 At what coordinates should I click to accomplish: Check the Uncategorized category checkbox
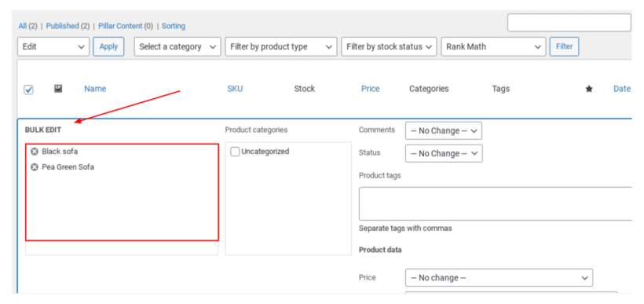[x=235, y=152]
